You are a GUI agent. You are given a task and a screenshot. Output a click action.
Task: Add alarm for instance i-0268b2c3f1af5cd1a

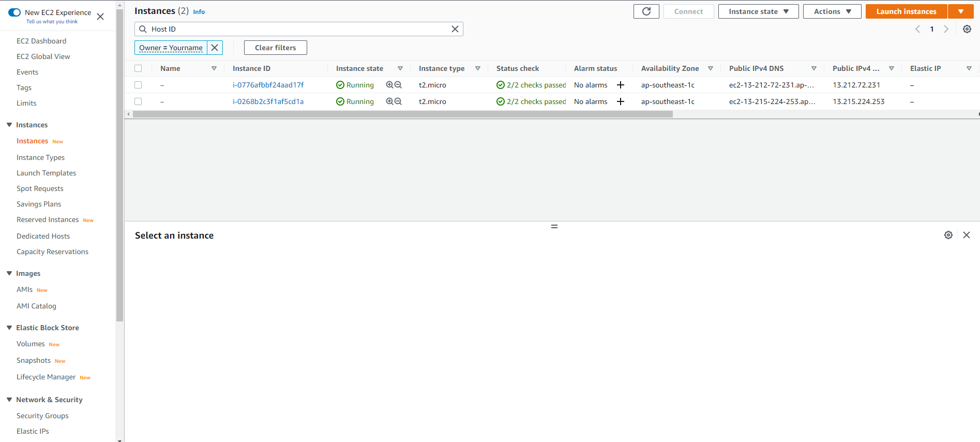click(x=621, y=101)
